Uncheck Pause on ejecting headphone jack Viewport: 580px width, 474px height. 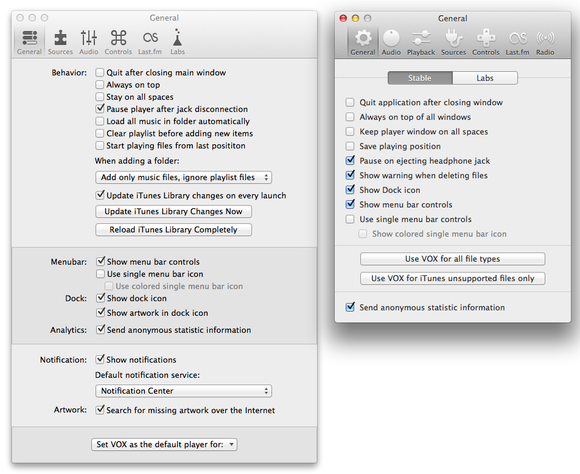tap(350, 161)
